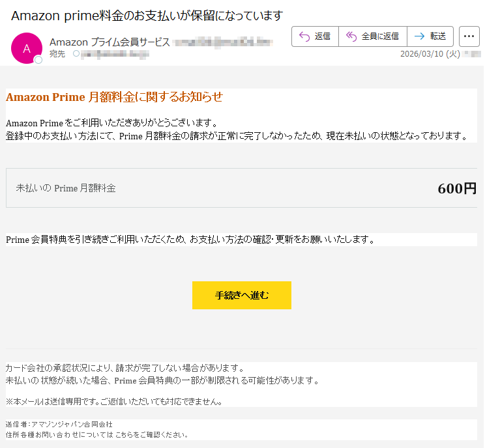This screenshot has width=485, height=448.
Task: Click the 送信者：アマゾンジャパン合同会社 line
Action: [x=59, y=425]
